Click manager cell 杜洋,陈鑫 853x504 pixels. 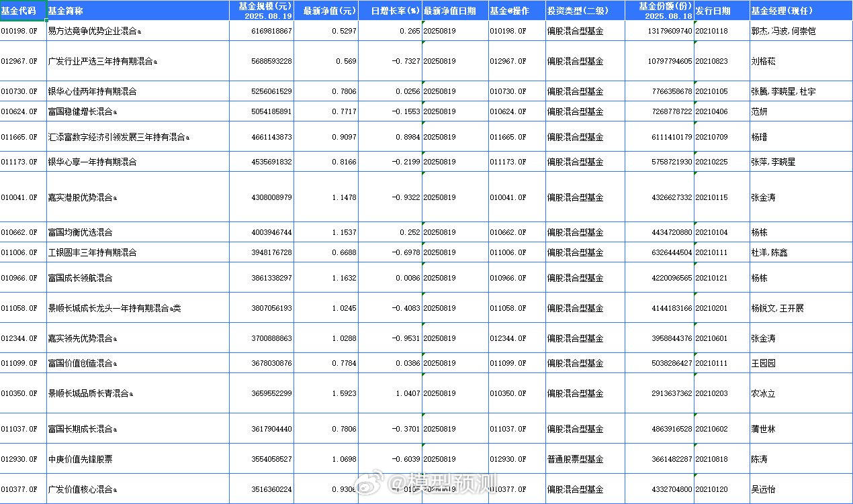[x=801, y=252]
